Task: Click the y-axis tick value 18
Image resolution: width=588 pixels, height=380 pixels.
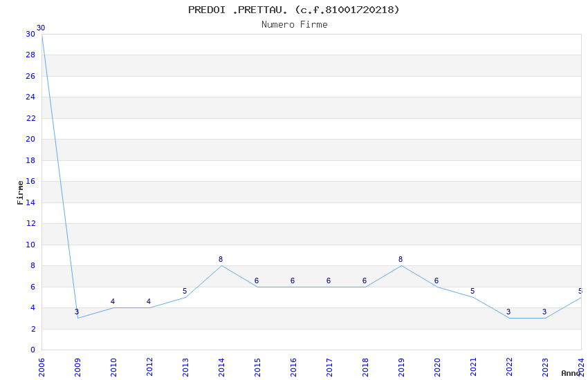Action: [x=30, y=160]
